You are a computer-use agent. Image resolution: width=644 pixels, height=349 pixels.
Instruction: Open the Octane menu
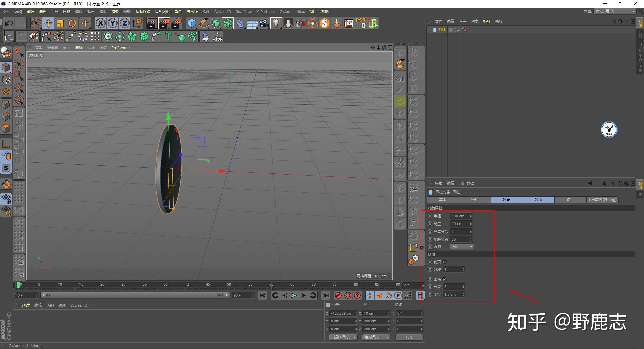pos(286,12)
